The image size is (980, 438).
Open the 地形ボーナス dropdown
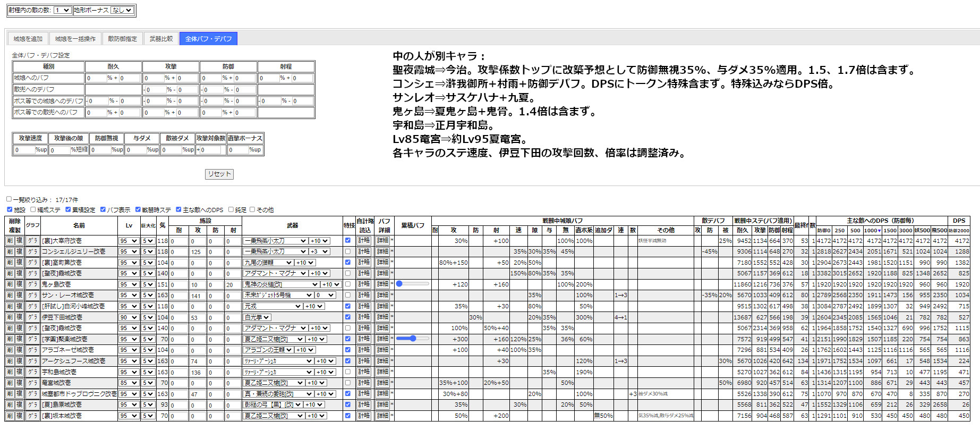pos(122,10)
